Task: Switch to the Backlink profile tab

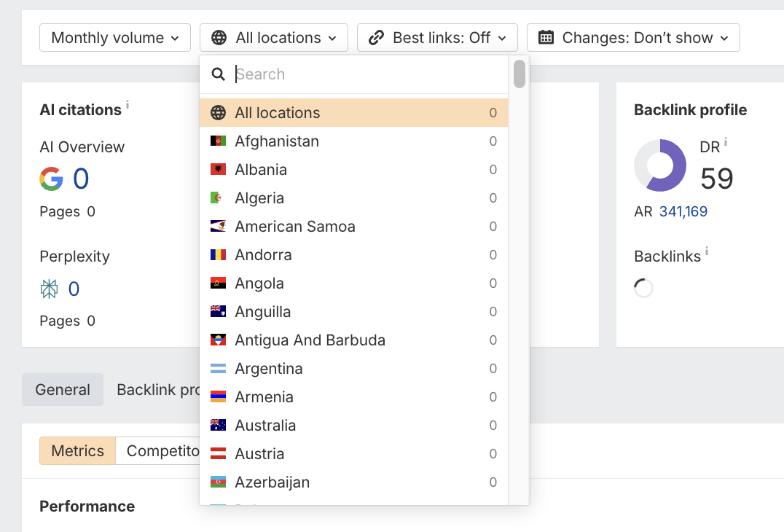Action: tap(158, 389)
